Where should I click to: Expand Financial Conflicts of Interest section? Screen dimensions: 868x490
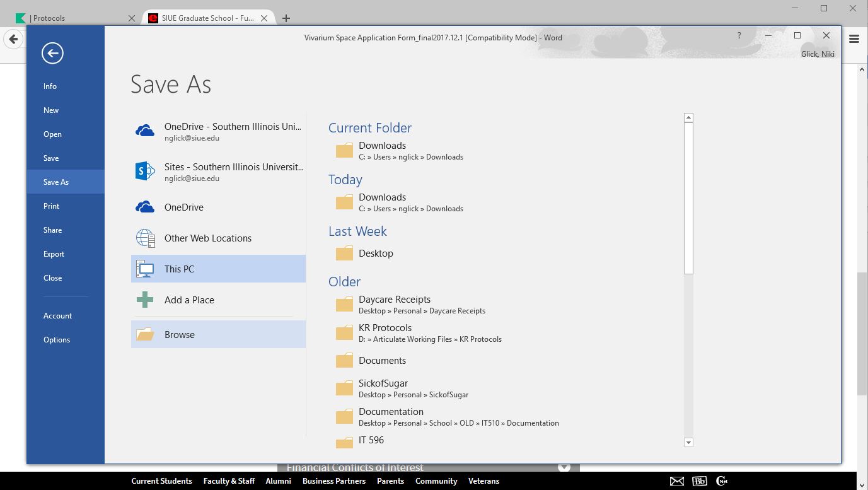click(564, 467)
